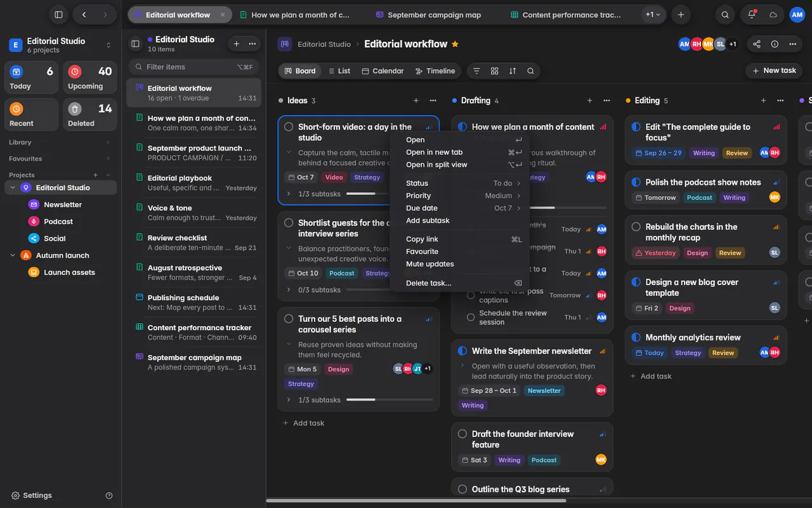The width and height of the screenshot is (812, 508).
Task: Switch to the Calendar view tab
Action: 383,71
